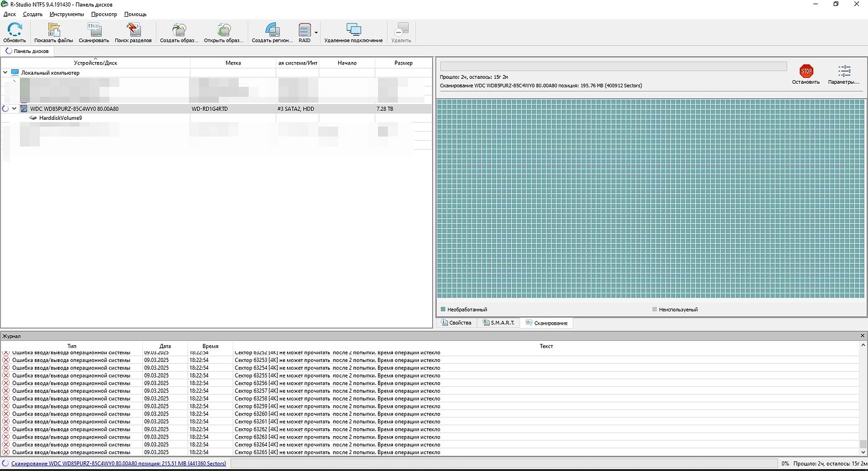Open the Инструменты menu
This screenshot has height=471, width=868.
tap(66, 14)
